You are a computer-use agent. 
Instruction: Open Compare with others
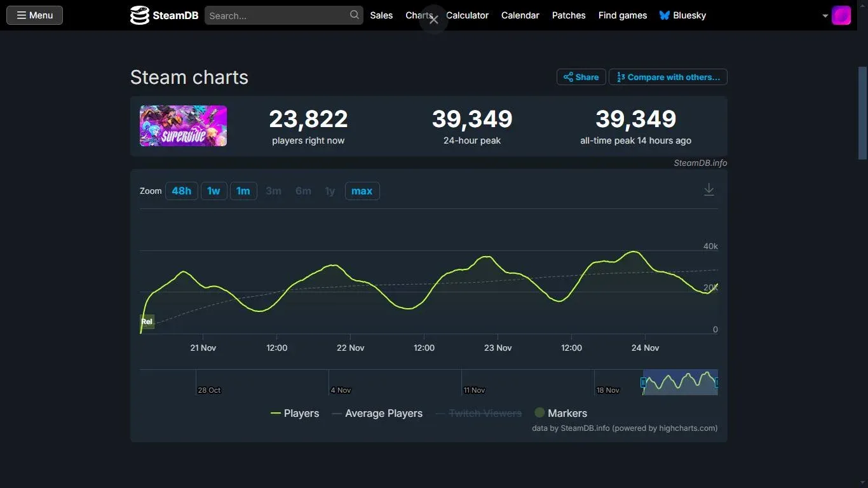click(668, 77)
